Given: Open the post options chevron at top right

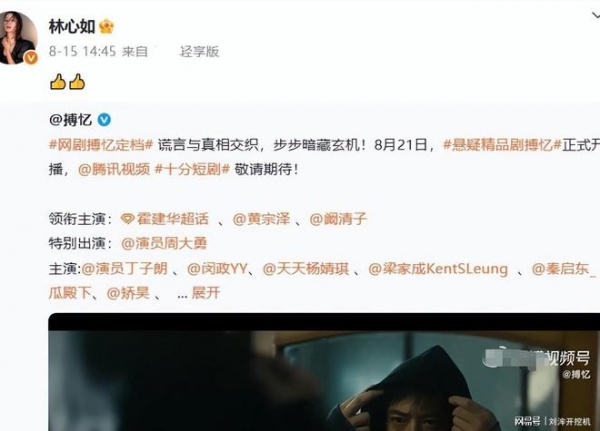Looking at the screenshot, I should coord(595,16).
